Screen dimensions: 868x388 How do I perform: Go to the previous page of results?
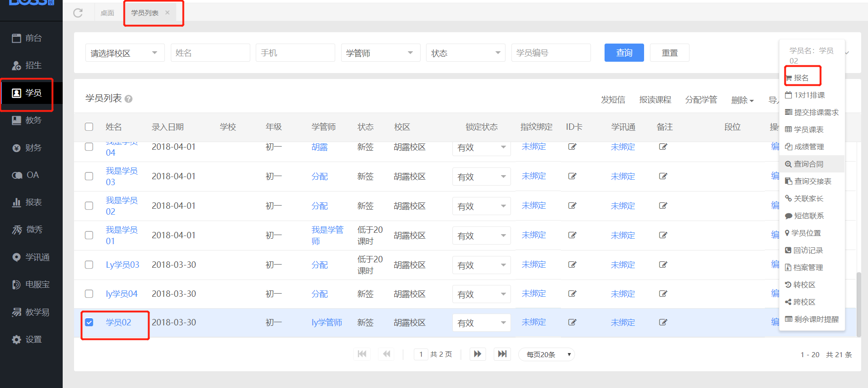coord(387,354)
